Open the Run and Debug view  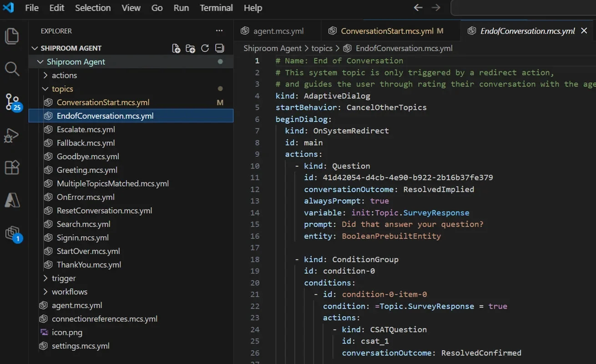[x=12, y=135]
